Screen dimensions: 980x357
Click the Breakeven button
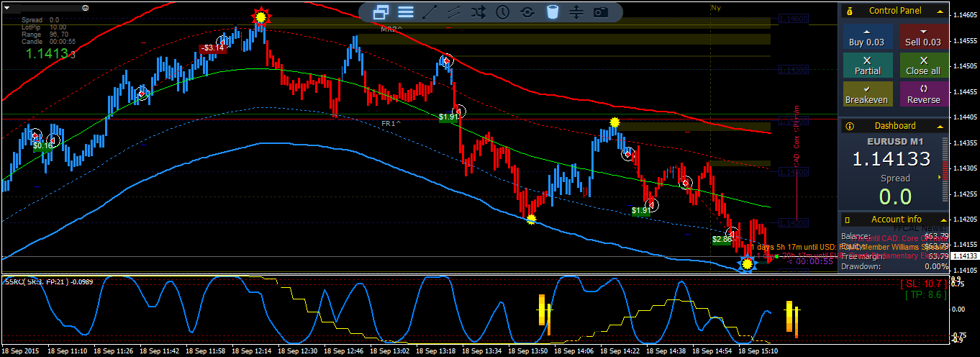coord(867,94)
